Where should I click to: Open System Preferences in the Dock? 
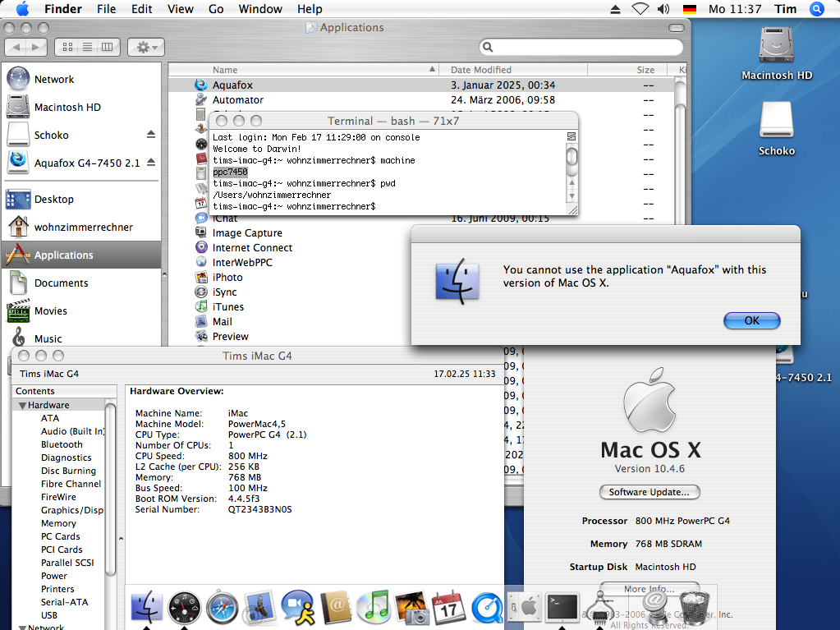tap(525, 608)
